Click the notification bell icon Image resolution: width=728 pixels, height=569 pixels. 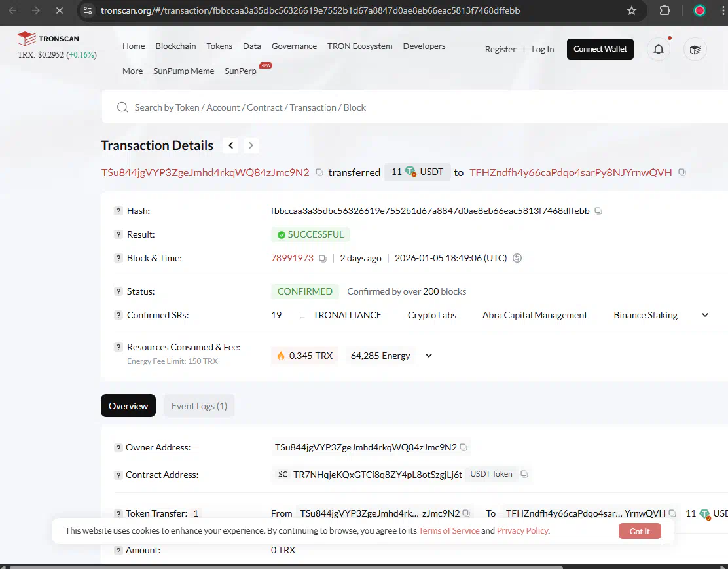[659, 50]
